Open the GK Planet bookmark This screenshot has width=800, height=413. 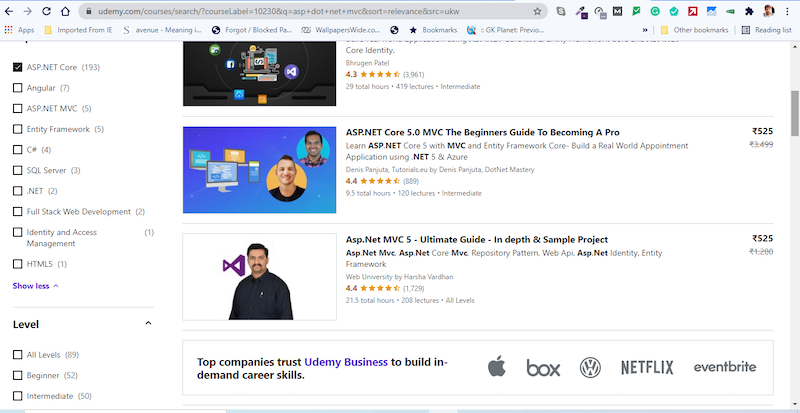pos(506,30)
